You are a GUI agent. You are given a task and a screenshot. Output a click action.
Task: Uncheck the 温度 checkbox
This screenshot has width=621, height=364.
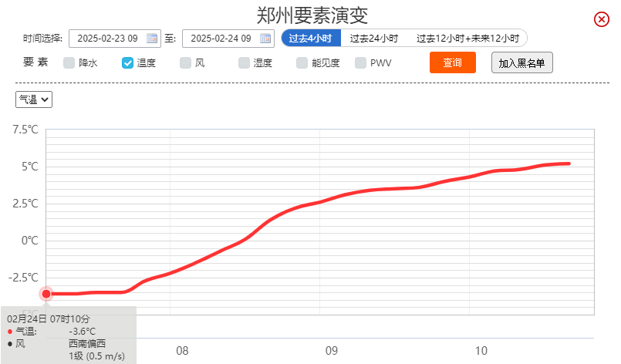127,63
